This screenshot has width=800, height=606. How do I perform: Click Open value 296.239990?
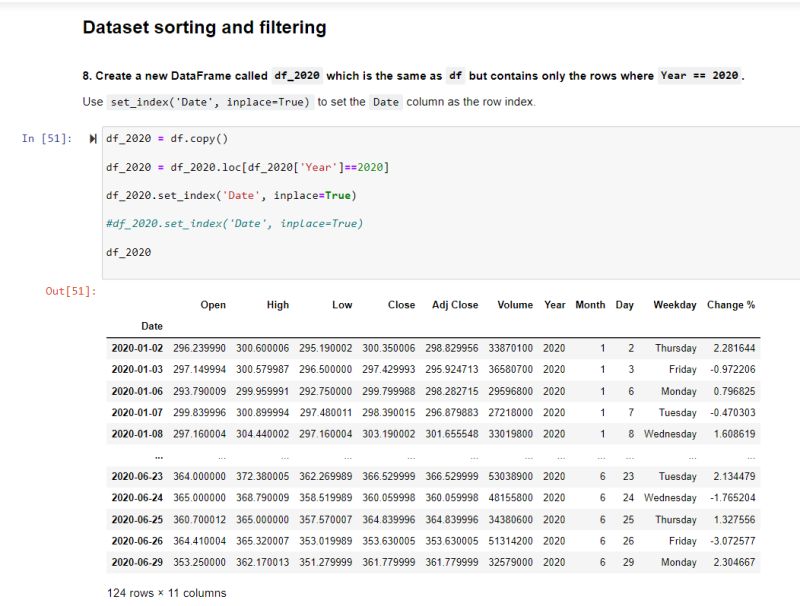pos(199,348)
